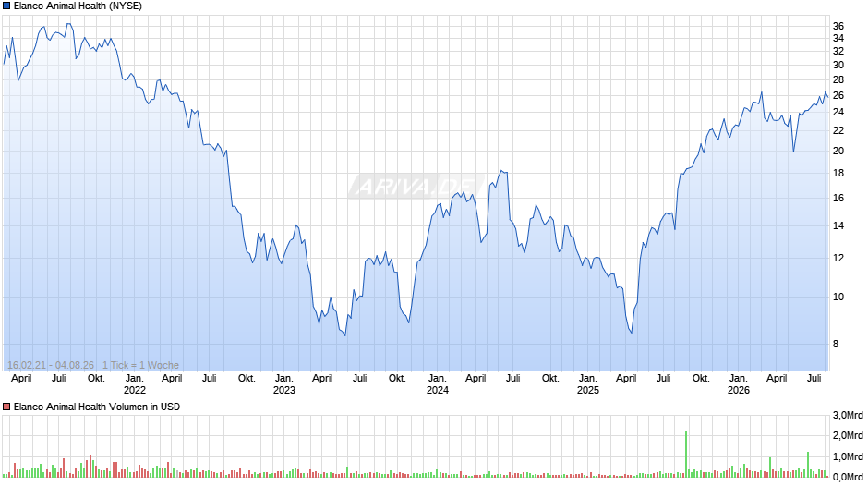Screen dimensions: 868x486
Task: Click the '1 Tick = 1 Woche' label
Action: [140, 365]
